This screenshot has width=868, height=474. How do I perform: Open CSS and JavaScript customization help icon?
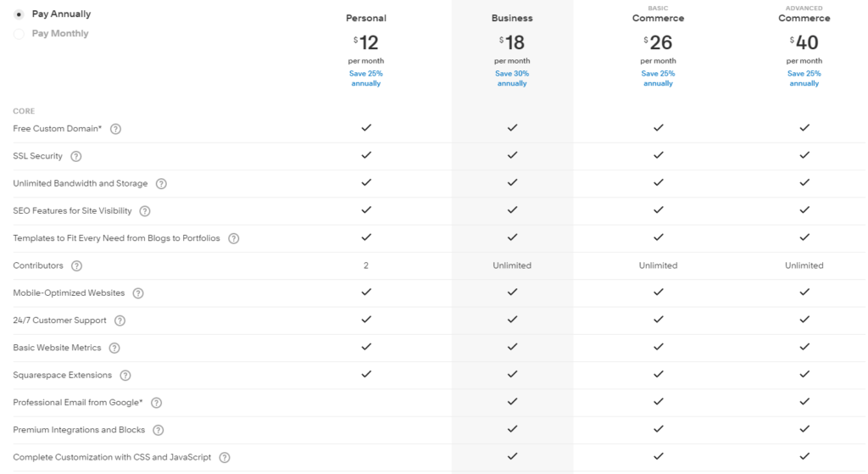point(224,458)
